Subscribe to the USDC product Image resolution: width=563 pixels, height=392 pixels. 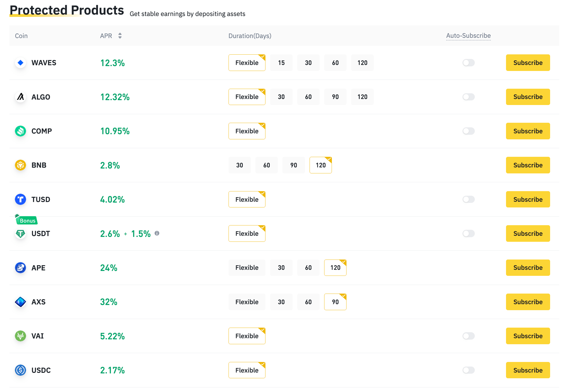(x=528, y=370)
